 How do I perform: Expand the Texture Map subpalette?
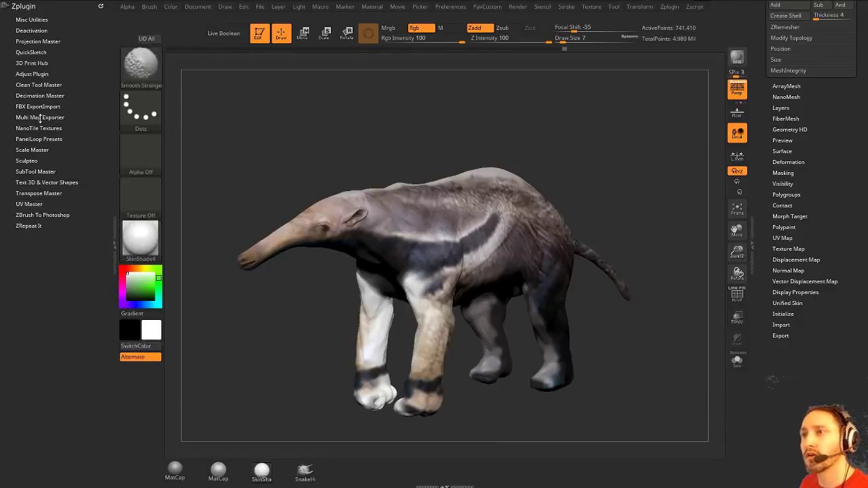788,249
